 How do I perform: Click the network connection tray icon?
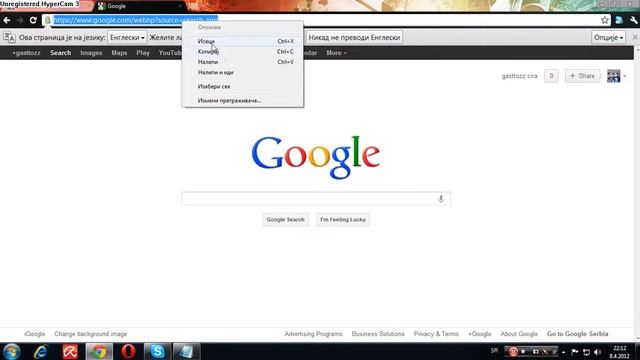coord(587,352)
